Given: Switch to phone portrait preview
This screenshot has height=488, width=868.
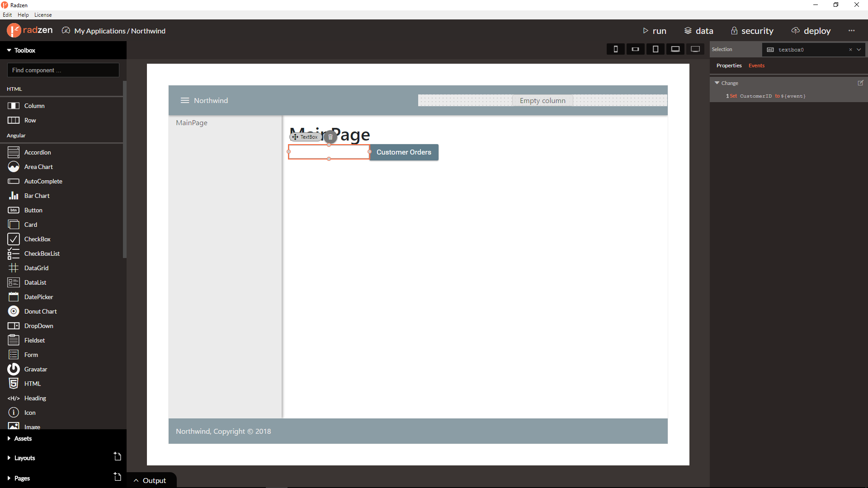Looking at the screenshot, I should click(615, 49).
